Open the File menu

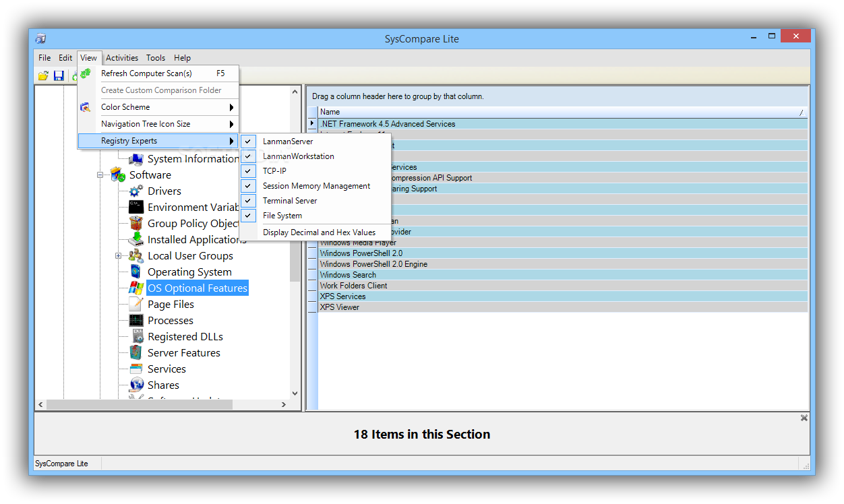(44, 58)
